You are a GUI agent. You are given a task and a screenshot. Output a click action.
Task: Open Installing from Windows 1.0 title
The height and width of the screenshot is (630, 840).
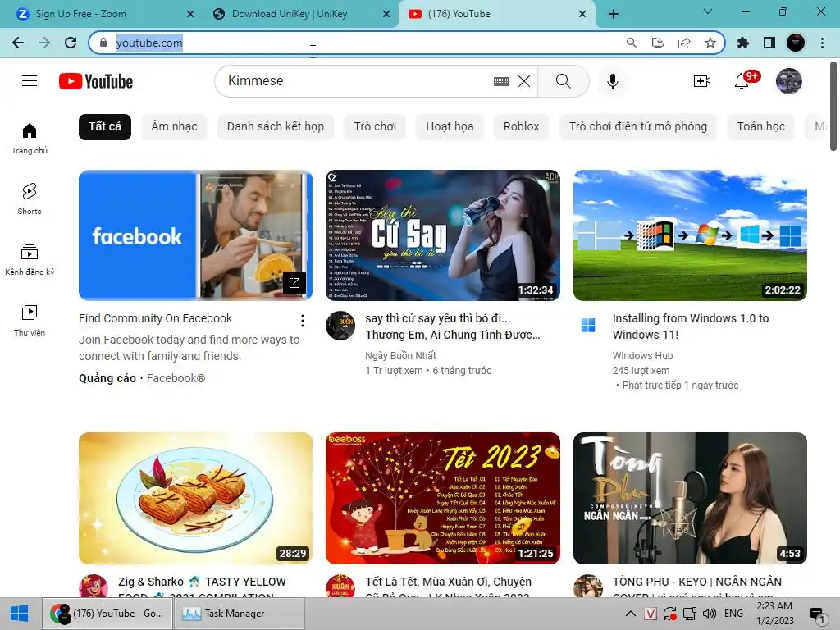pyautogui.click(x=691, y=326)
